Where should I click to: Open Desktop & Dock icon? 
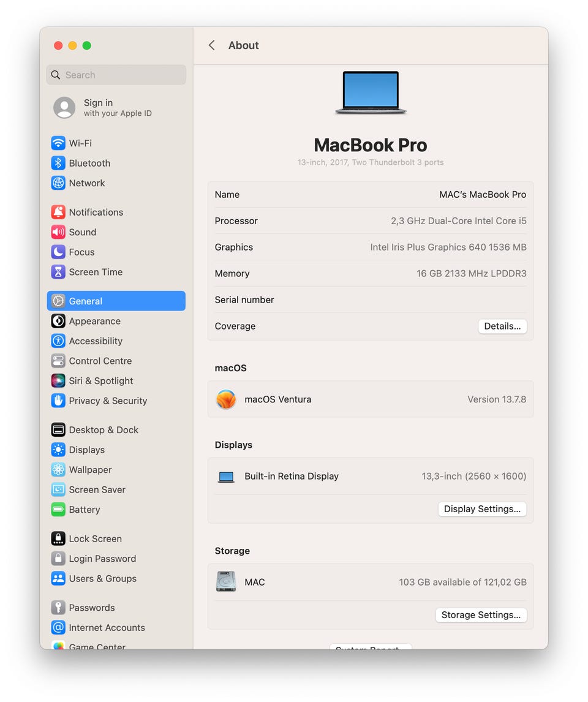coord(58,430)
